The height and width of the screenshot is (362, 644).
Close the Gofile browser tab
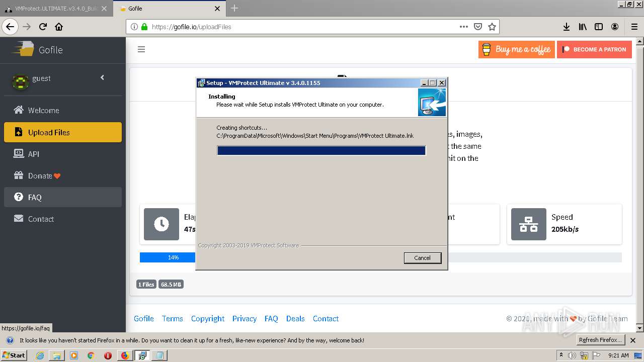coord(217,9)
